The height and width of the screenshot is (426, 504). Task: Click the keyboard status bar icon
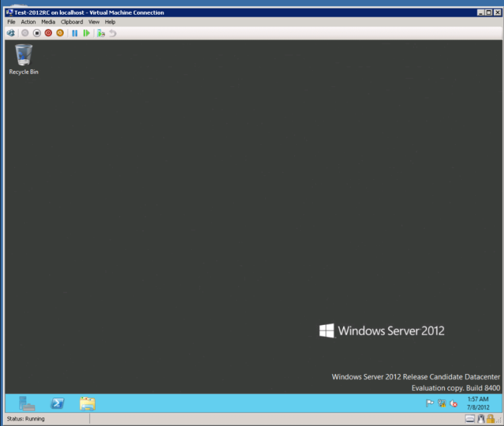(470, 419)
